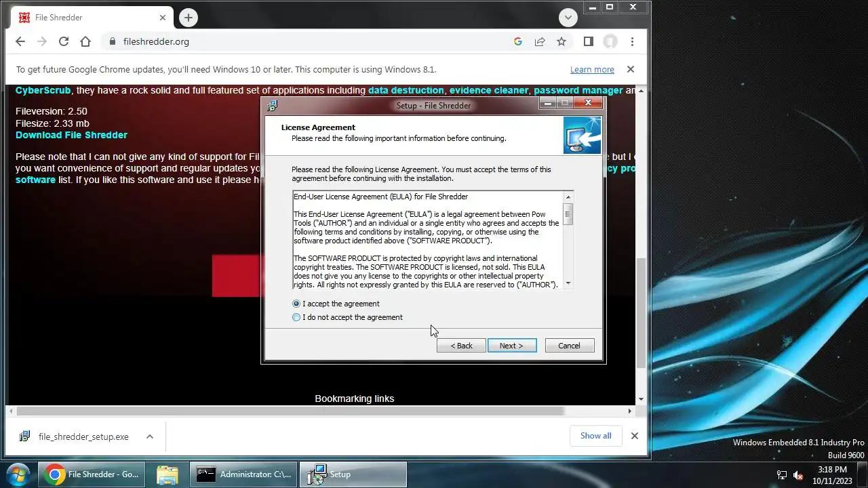Click the License Agreement heading text
Image resolution: width=868 pixels, height=488 pixels.
318,127
